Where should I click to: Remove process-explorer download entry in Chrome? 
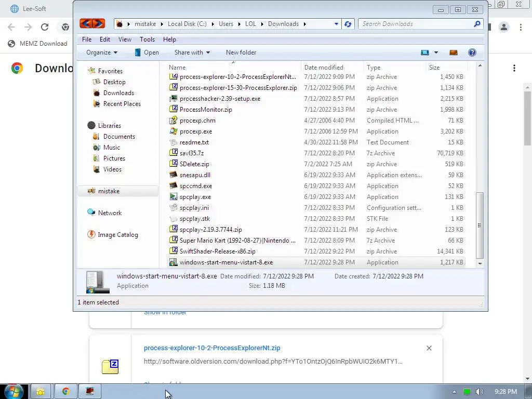(x=429, y=348)
